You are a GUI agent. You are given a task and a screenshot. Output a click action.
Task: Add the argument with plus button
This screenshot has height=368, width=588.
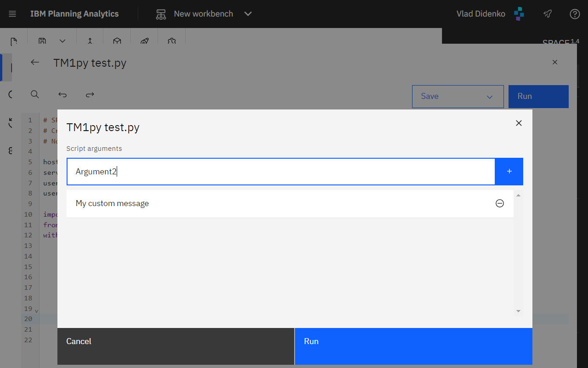tap(509, 172)
